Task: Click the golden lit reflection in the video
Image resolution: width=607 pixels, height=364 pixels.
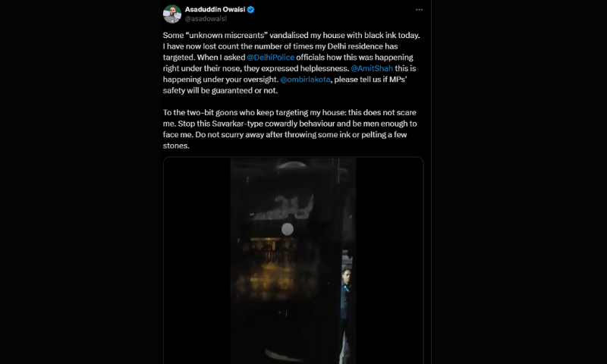Action: [x=271, y=267]
